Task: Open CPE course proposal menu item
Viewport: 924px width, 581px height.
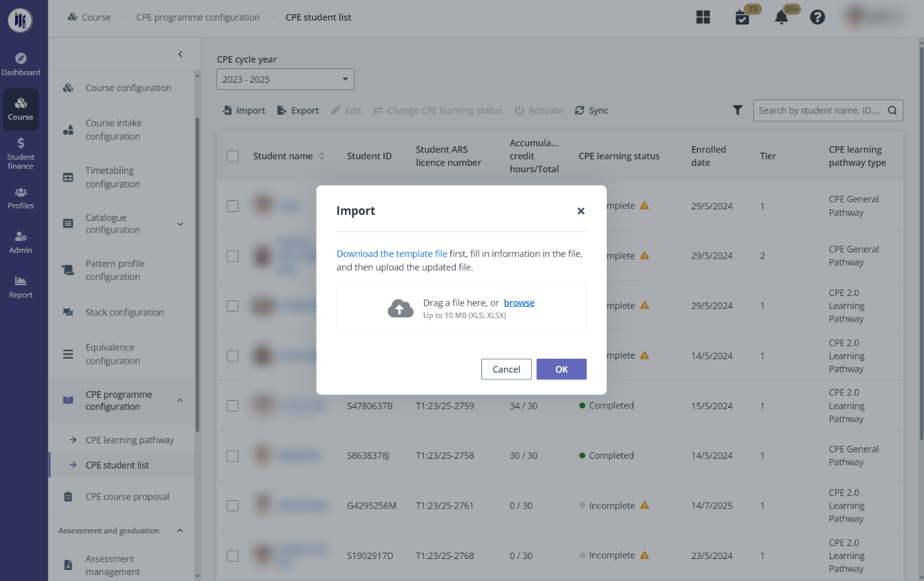Action: [121, 497]
